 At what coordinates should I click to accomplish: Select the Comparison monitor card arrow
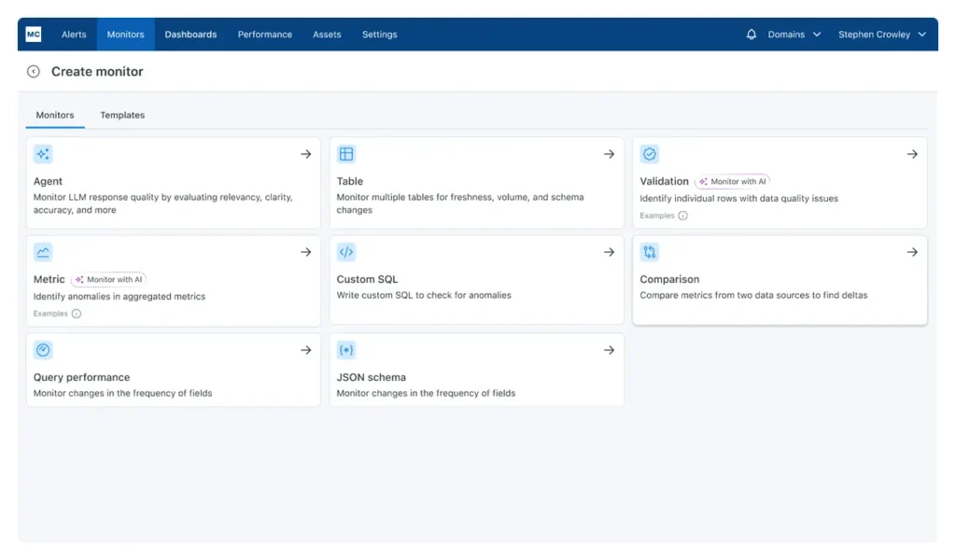[x=912, y=252]
